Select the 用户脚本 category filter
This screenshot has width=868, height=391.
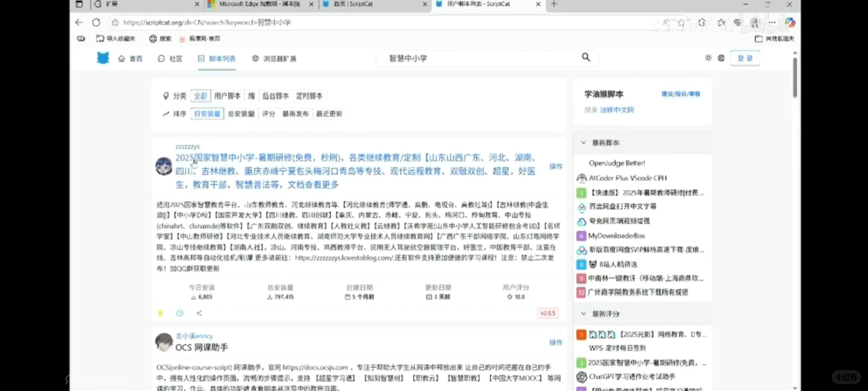pos(228,96)
